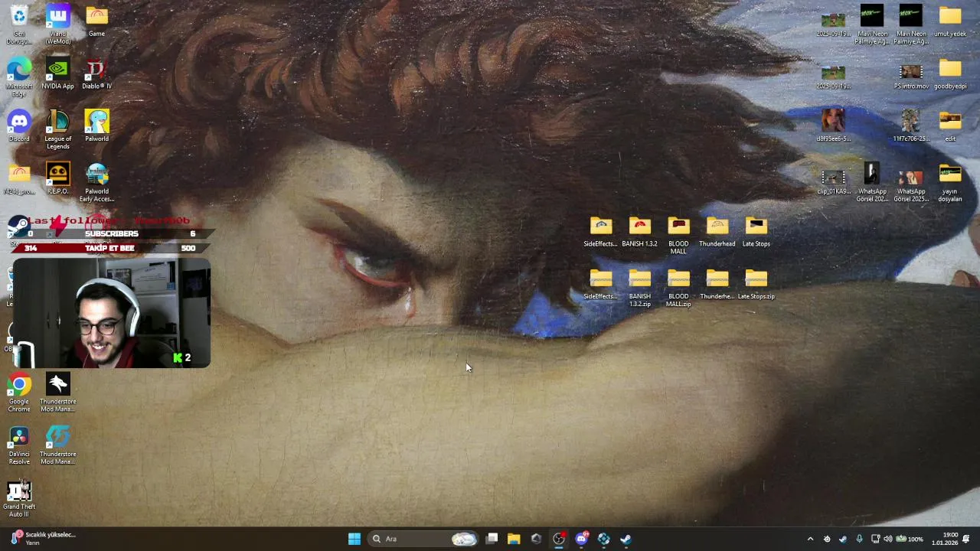Select the Late Stops folder
The height and width of the screenshot is (551, 980).
[x=756, y=232]
